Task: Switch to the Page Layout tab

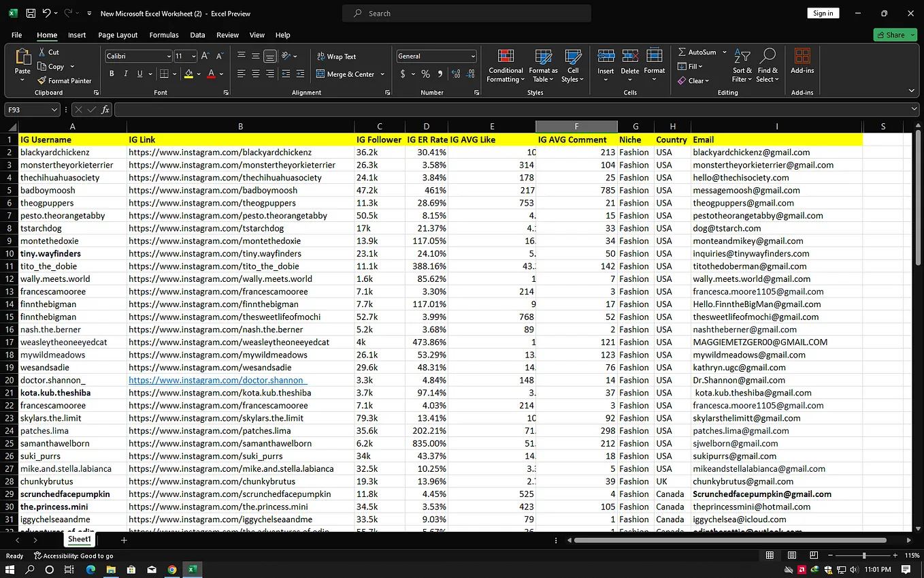Action: coord(118,35)
